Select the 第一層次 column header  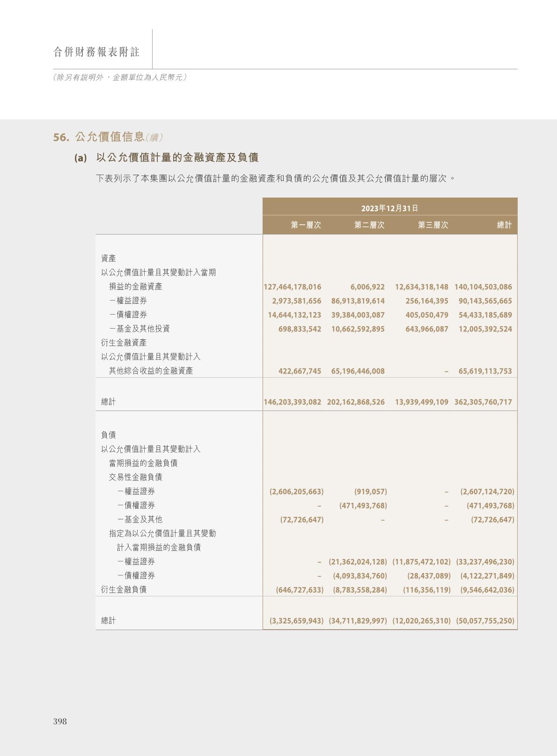pos(306,225)
